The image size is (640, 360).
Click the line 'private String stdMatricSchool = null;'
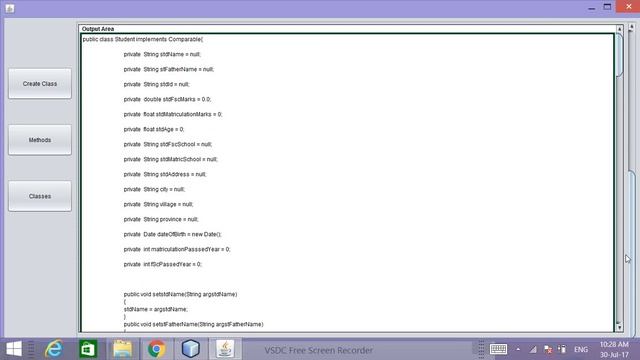(171, 159)
